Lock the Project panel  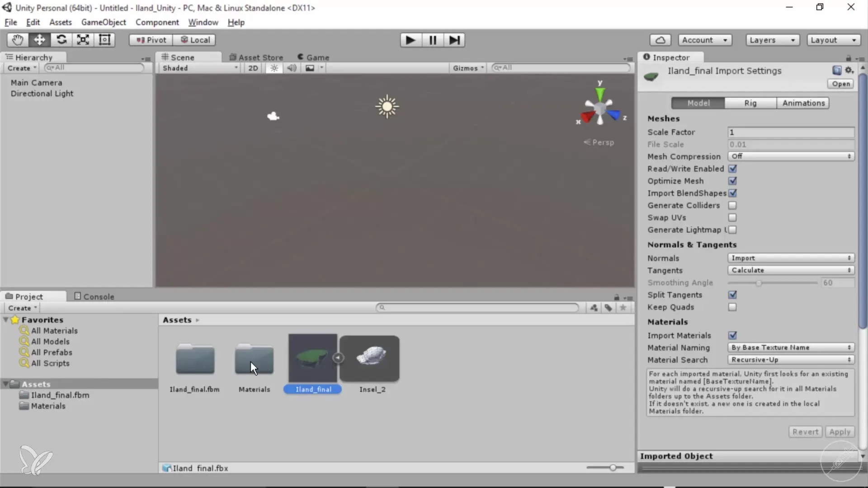tap(617, 297)
